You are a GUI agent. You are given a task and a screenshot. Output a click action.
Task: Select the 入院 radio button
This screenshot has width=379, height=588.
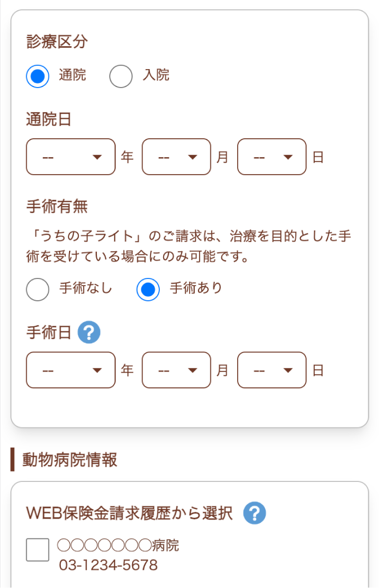(x=121, y=76)
